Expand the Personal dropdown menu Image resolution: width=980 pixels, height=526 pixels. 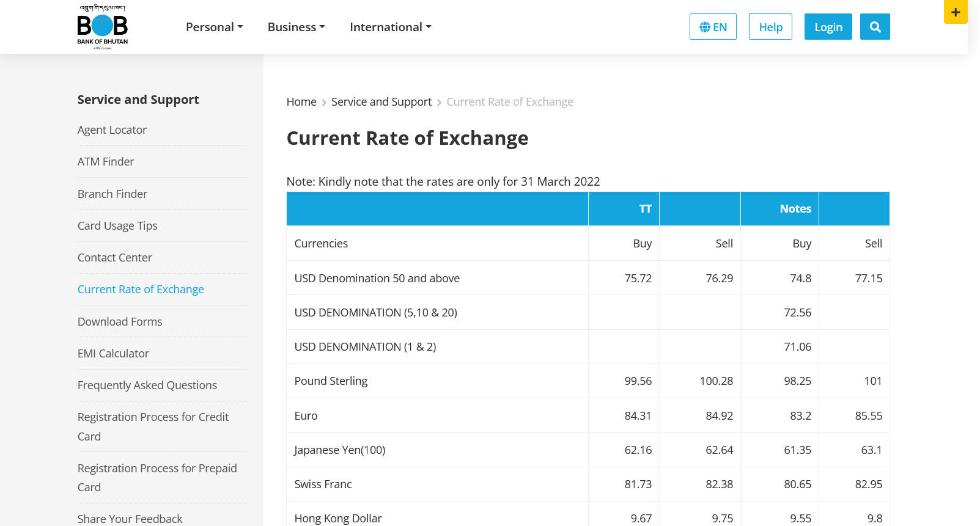[x=214, y=27]
